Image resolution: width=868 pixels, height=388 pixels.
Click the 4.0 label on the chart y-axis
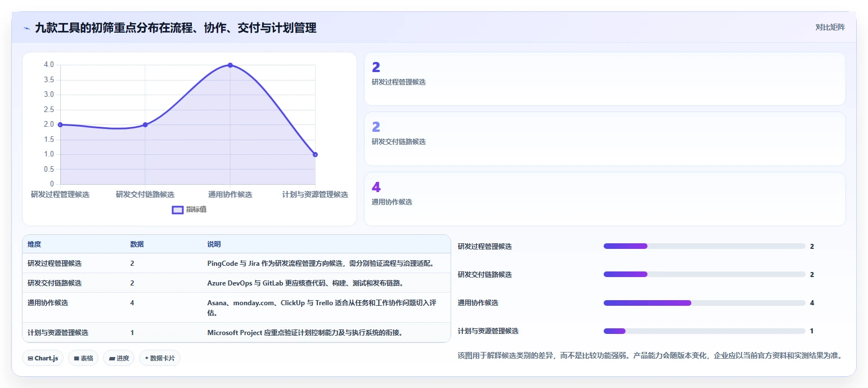pos(49,65)
